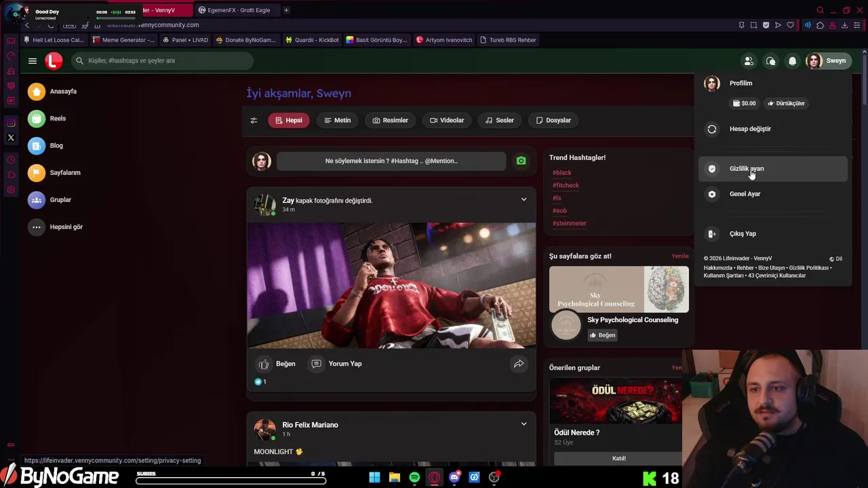Open Profilim in the user menu

pyautogui.click(x=741, y=83)
